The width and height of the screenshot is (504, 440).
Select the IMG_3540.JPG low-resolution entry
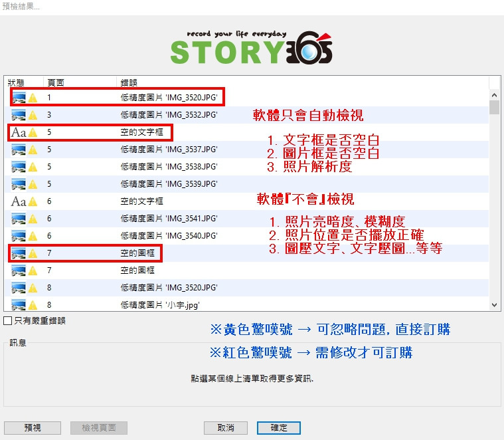(x=169, y=235)
